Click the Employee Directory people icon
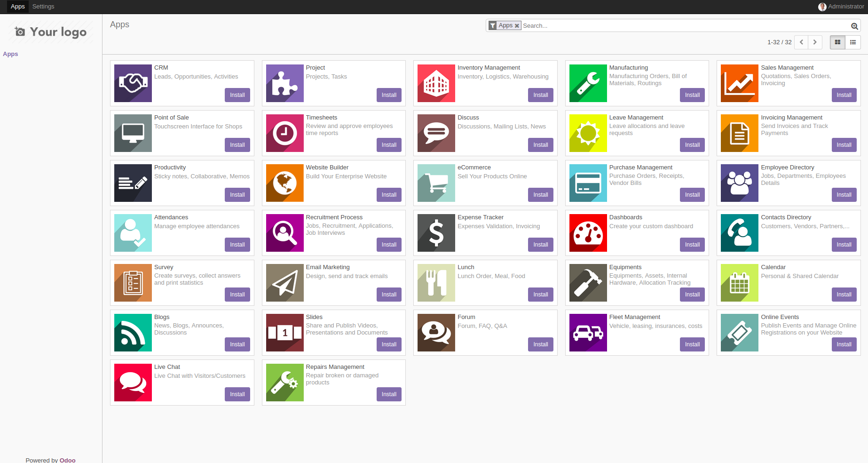The height and width of the screenshot is (463, 868). point(740,183)
